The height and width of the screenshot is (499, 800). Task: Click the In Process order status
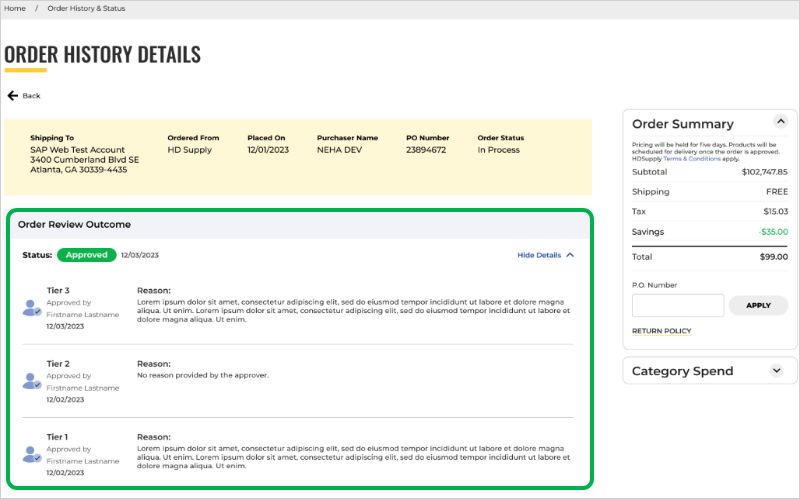[498, 149]
